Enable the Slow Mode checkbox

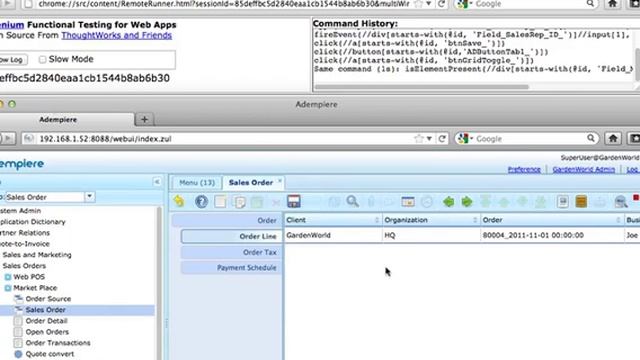click(42, 60)
